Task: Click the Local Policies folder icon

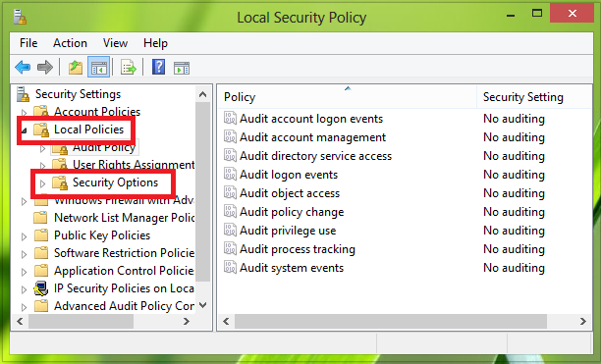Action: coord(41,130)
